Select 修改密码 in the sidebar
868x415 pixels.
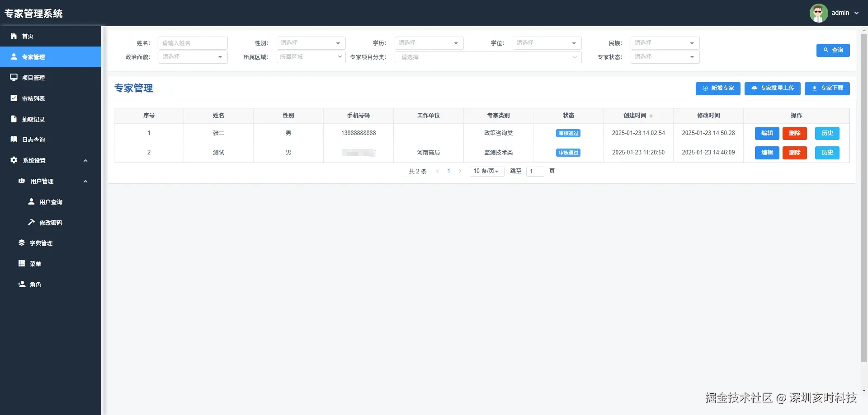pyautogui.click(x=51, y=223)
